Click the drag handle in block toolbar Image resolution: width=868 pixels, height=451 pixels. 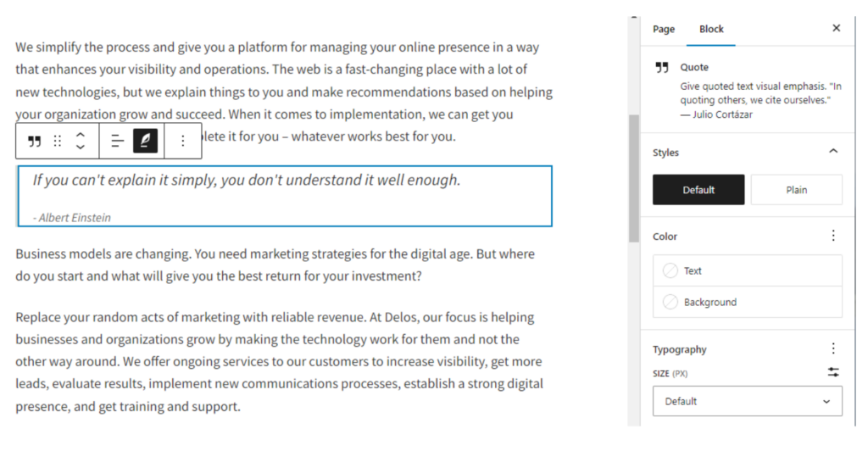pos(58,141)
